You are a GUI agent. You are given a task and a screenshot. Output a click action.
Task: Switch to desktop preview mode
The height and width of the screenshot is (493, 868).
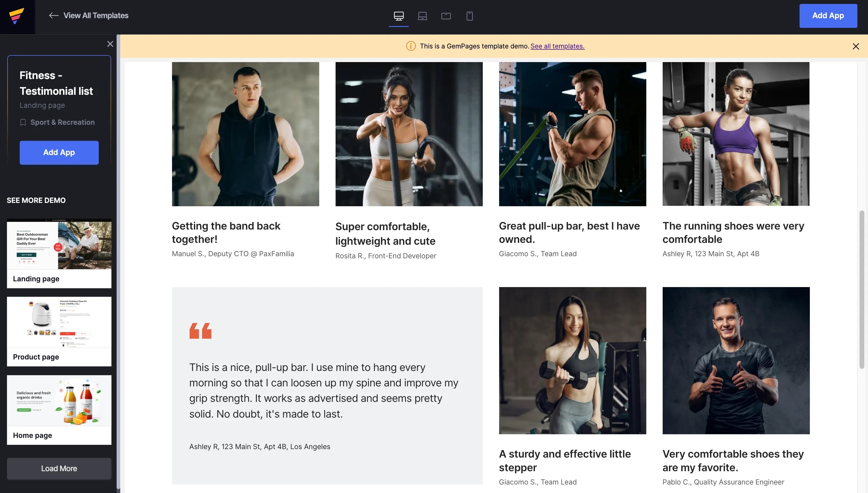[x=399, y=16]
